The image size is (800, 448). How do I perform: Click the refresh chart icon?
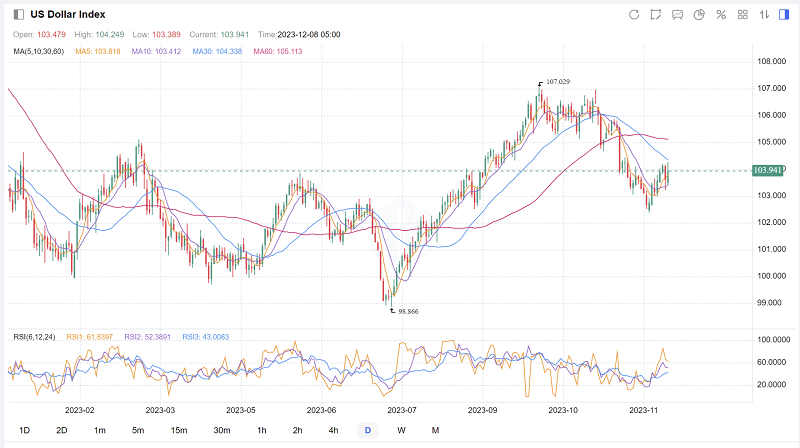coord(633,14)
